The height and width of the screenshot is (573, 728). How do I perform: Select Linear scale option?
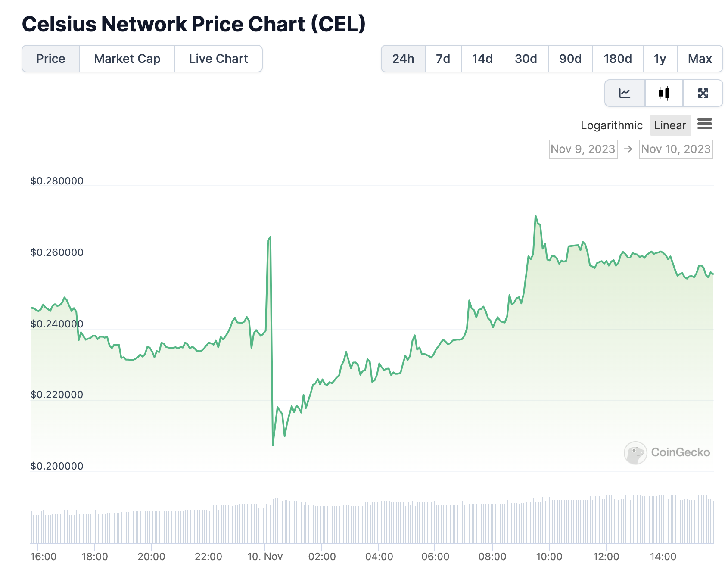pos(670,125)
